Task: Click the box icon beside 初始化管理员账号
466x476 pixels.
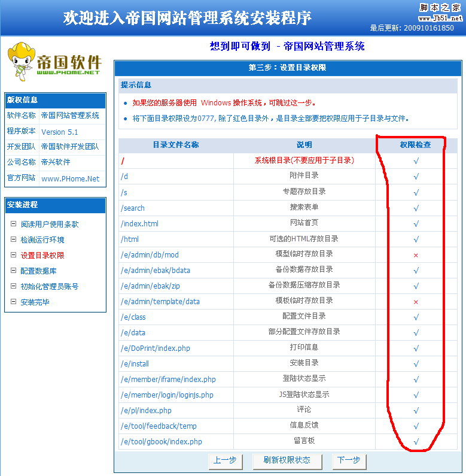Action: [13, 286]
